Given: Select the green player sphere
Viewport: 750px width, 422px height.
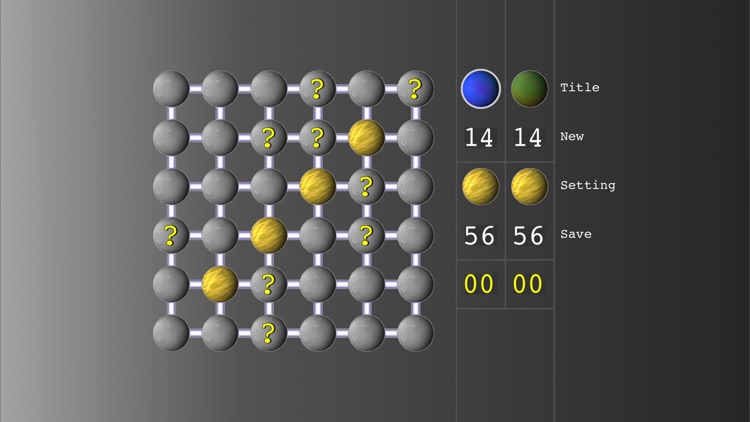Looking at the screenshot, I should pos(529,89).
